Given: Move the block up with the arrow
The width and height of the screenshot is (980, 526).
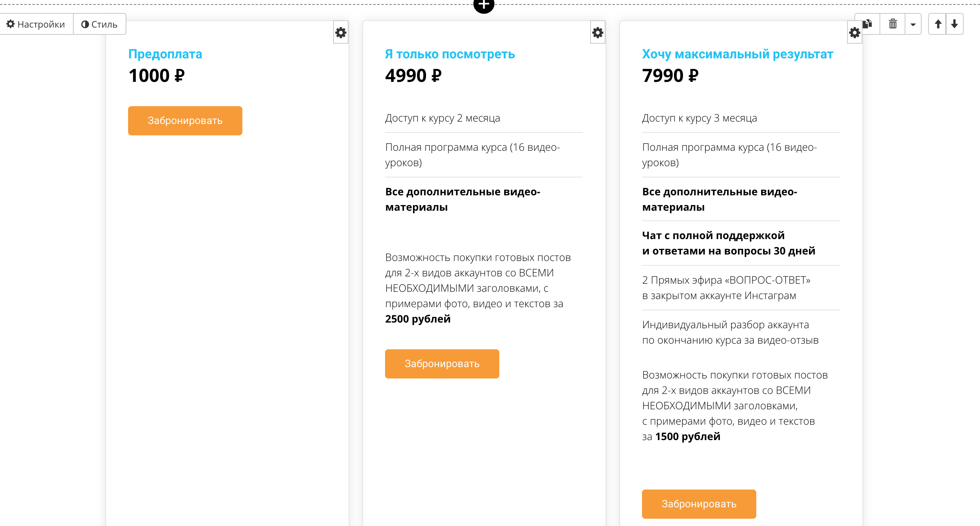Looking at the screenshot, I should click(938, 24).
